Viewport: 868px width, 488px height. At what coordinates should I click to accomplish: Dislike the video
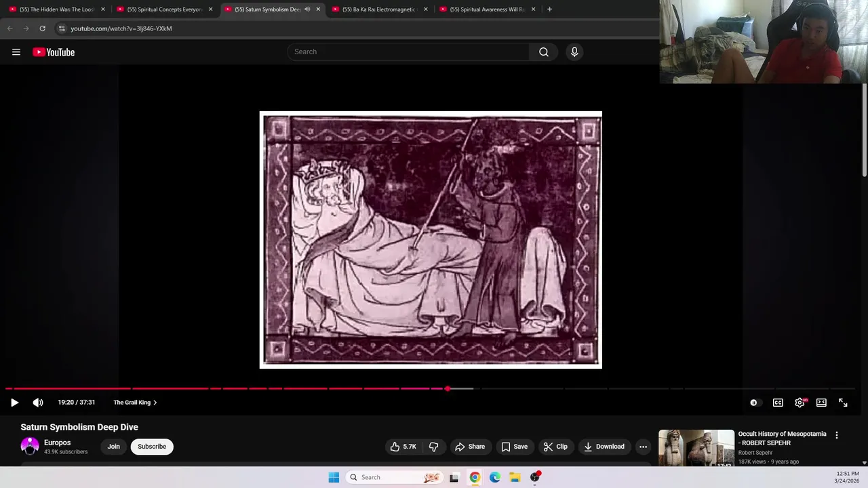click(x=434, y=447)
